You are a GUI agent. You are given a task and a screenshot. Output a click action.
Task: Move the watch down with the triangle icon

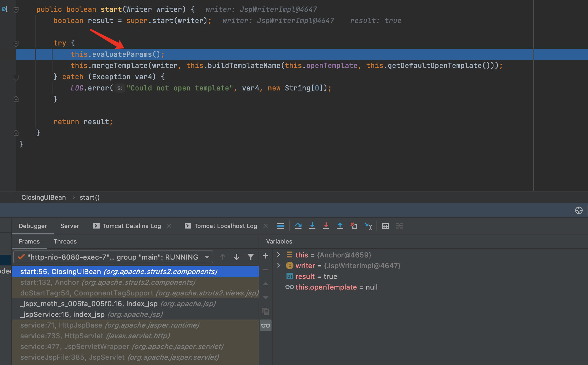coord(265,298)
